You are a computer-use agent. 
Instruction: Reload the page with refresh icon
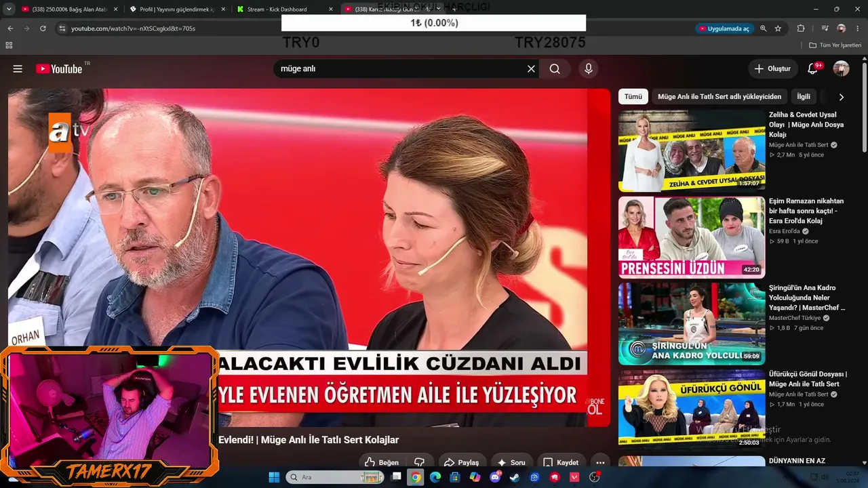tap(43, 28)
